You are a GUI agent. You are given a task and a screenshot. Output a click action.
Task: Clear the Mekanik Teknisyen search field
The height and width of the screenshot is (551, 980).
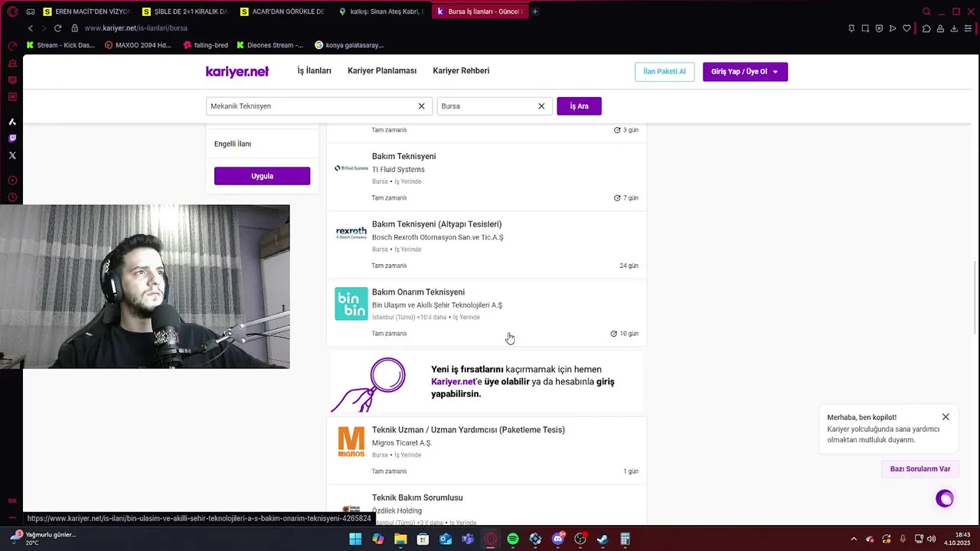pyautogui.click(x=421, y=106)
